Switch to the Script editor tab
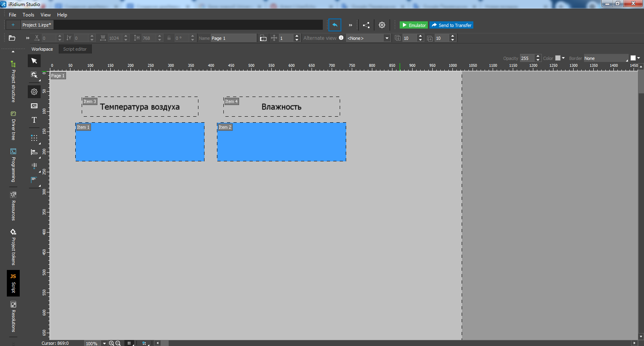This screenshot has width=644, height=346. (x=75, y=49)
